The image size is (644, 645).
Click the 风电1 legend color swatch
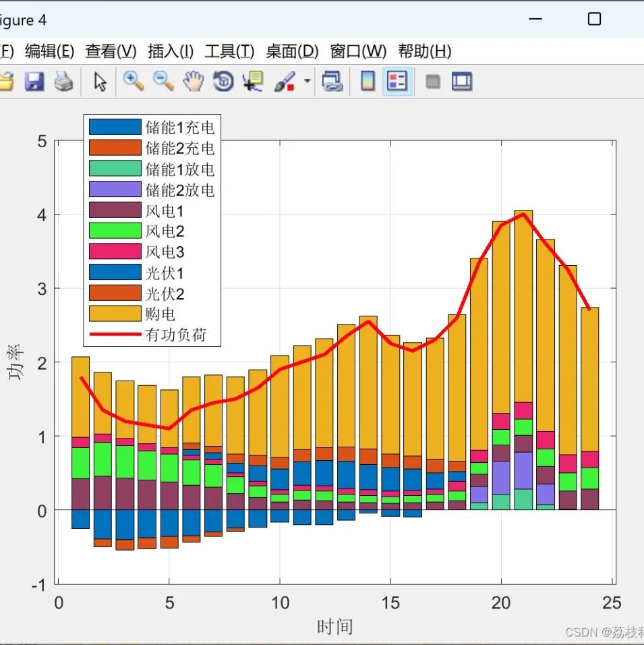click(115, 210)
